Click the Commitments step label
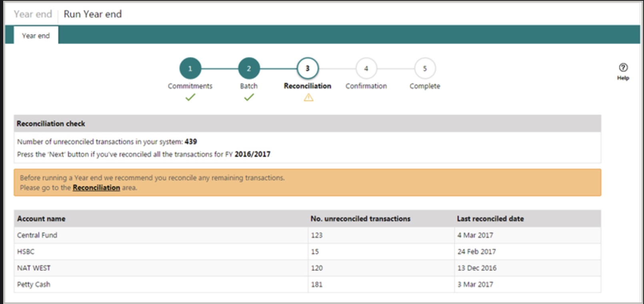Image resolution: width=644 pixels, height=304 pixels. [190, 86]
